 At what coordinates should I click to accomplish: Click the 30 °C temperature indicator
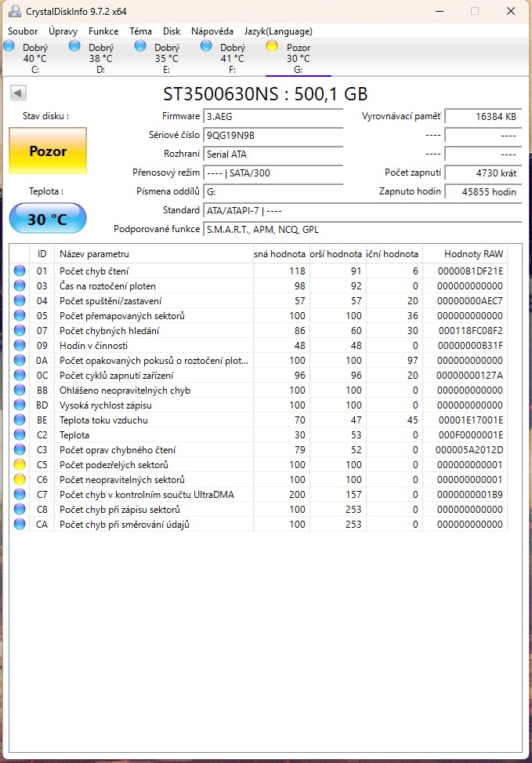click(48, 219)
